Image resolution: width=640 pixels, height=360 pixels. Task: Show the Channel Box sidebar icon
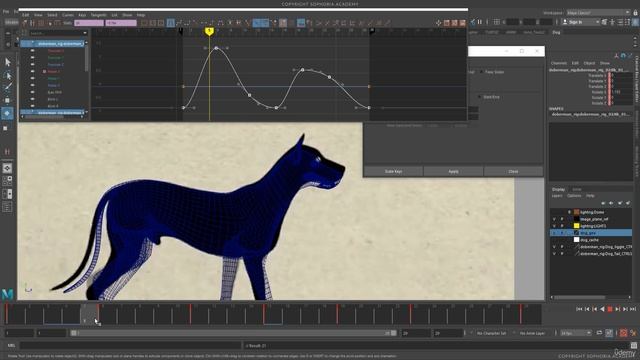point(635,22)
